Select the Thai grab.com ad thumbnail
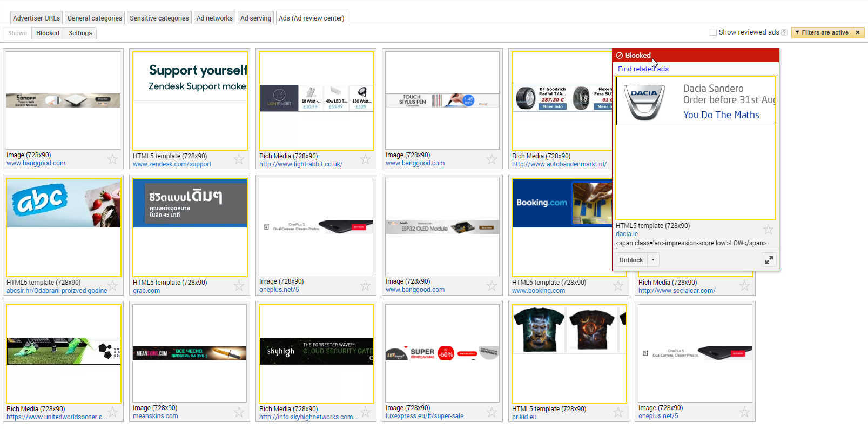This screenshot has width=868, height=429. pyautogui.click(x=190, y=227)
